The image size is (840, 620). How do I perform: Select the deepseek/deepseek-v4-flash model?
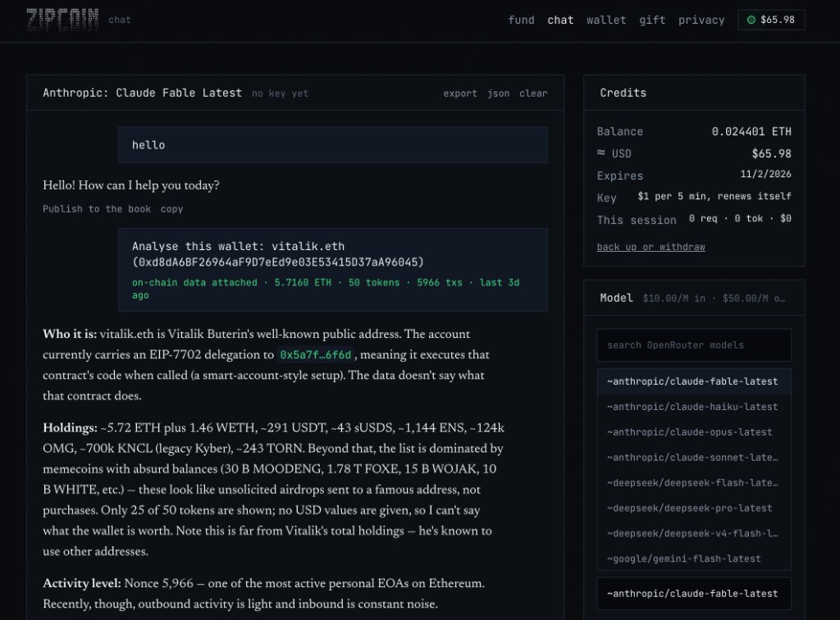point(694,533)
